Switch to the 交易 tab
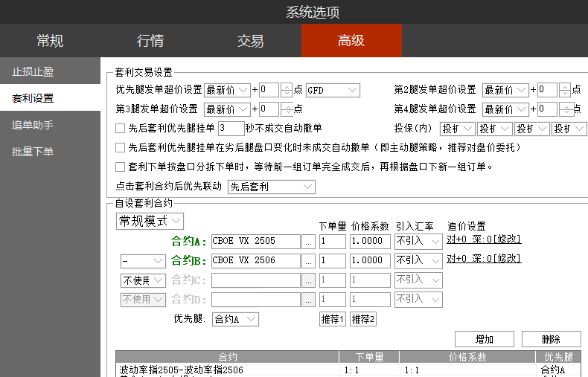Viewport: 588px width, 377px height. 251,41
